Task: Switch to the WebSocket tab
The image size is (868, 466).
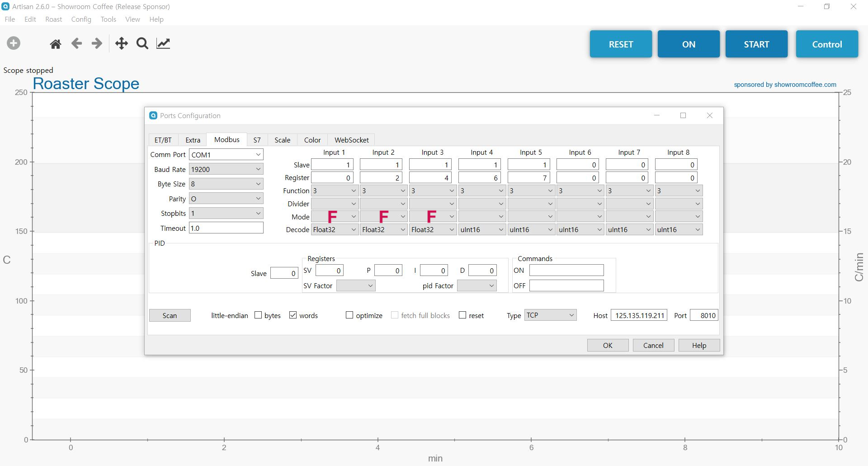Action: (x=351, y=139)
